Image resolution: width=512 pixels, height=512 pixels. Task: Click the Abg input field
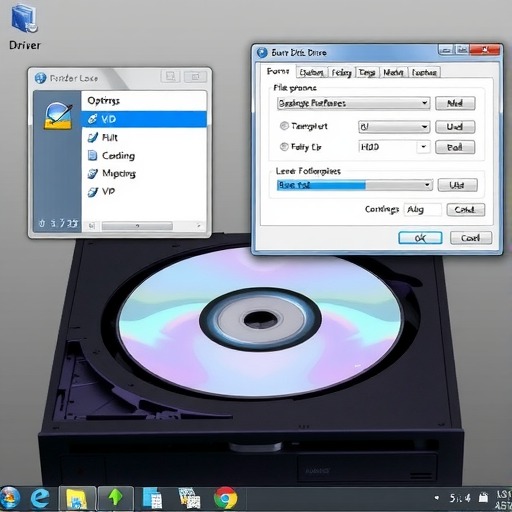[423, 210]
